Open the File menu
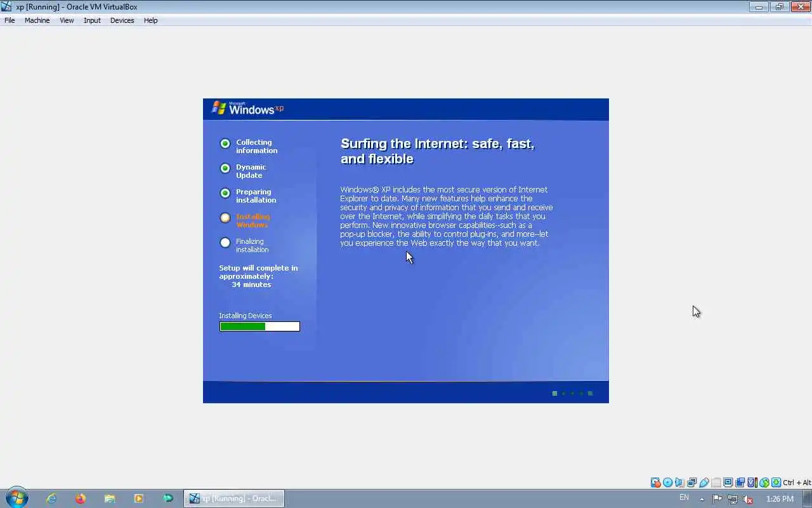The image size is (812, 508). (x=10, y=20)
